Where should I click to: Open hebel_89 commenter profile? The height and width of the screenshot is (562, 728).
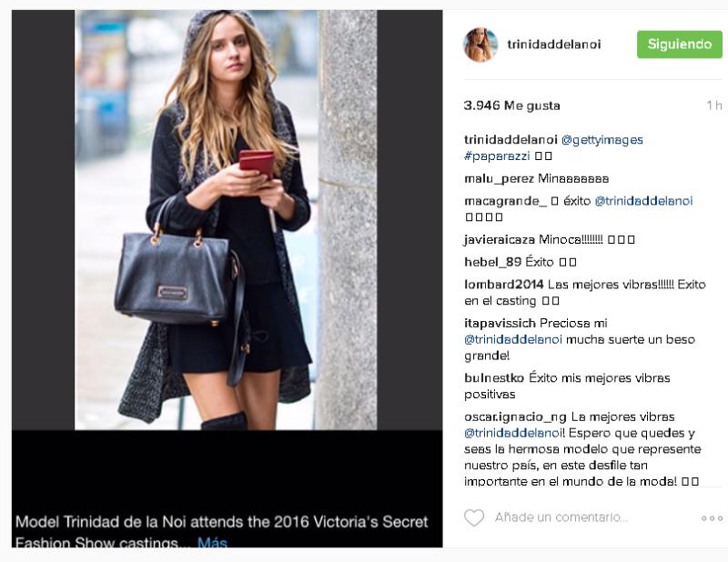click(x=493, y=262)
